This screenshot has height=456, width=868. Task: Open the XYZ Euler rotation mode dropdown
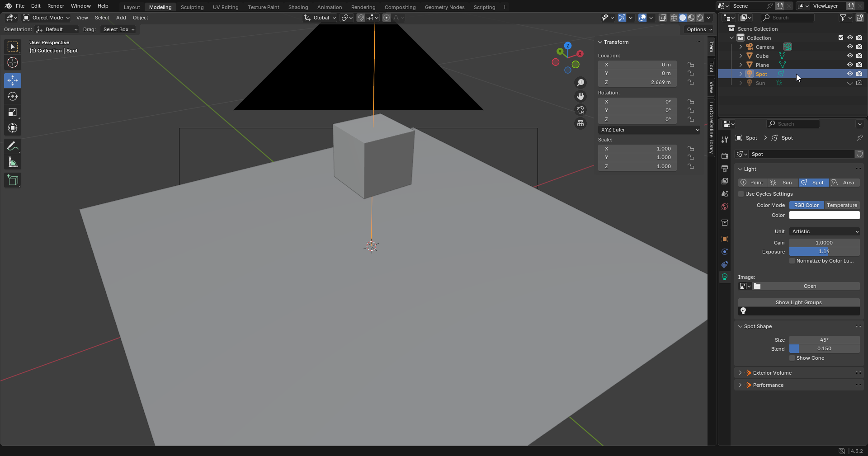click(x=649, y=130)
